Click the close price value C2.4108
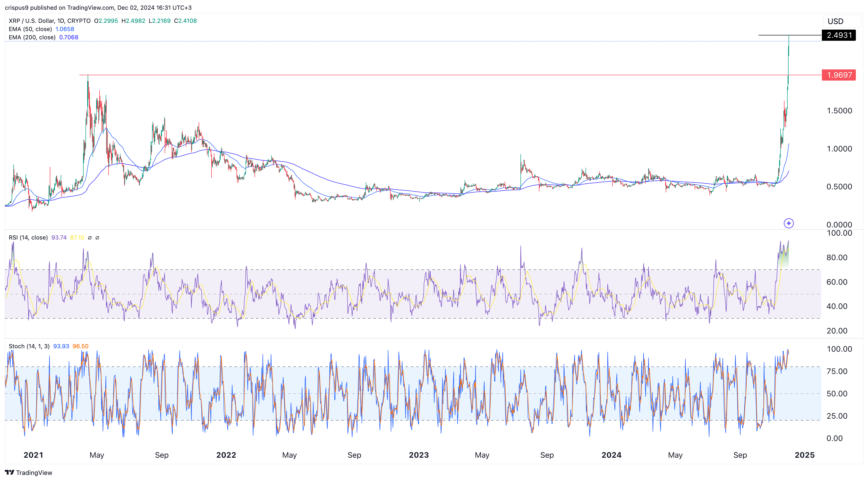This screenshot has width=868, height=481. point(185,21)
